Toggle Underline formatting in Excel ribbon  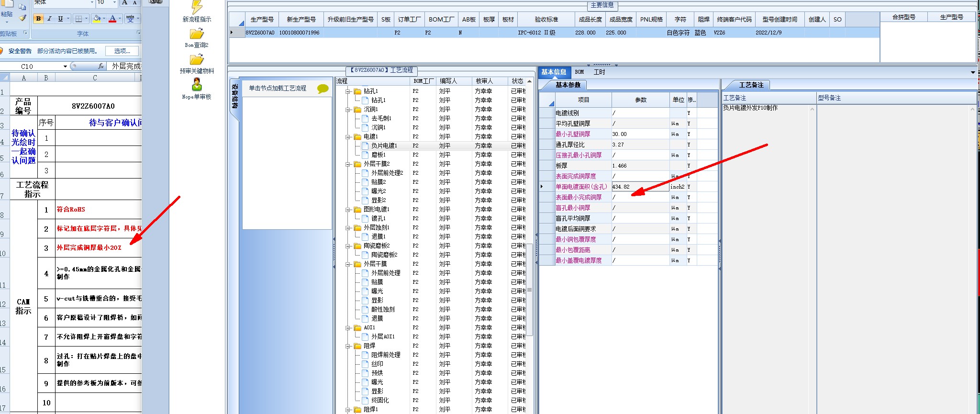pos(60,19)
